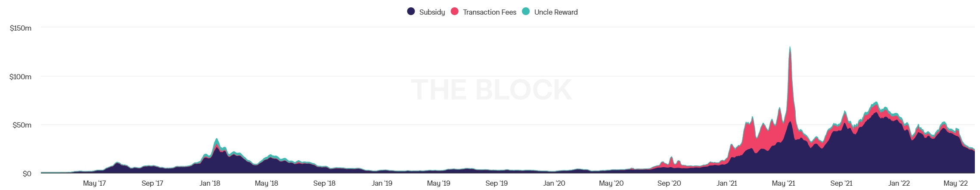Viewport: 980px width, 190px height.
Task: Select the May '17 axis label
Action: pos(94,183)
